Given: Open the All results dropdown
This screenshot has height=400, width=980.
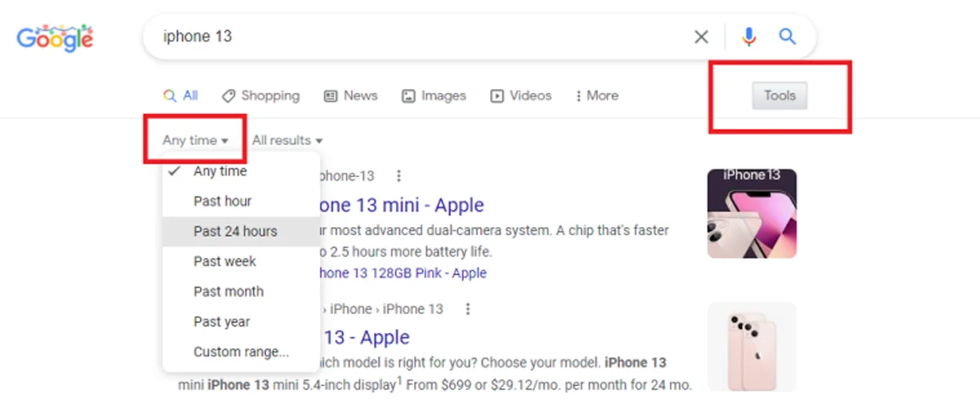Looking at the screenshot, I should coord(287,140).
